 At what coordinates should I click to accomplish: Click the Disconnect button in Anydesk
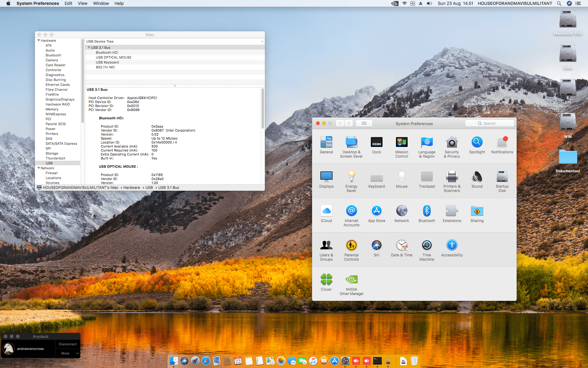[68, 344]
